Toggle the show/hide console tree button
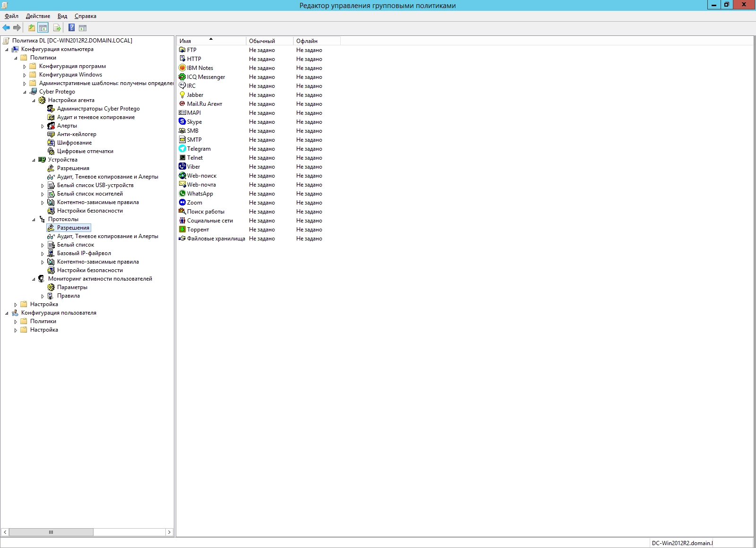The width and height of the screenshot is (756, 548). click(x=43, y=28)
